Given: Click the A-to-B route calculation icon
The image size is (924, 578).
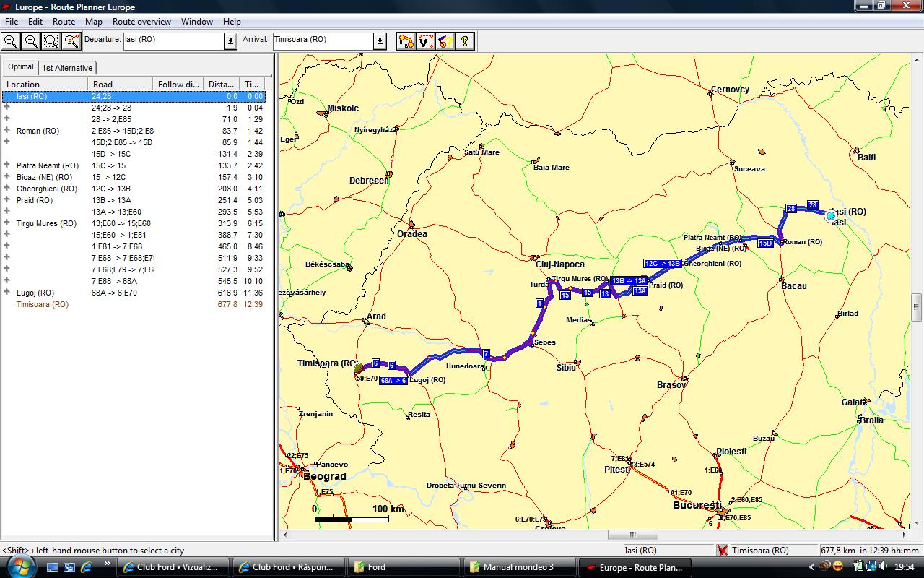Looking at the screenshot, I should point(406,41).
